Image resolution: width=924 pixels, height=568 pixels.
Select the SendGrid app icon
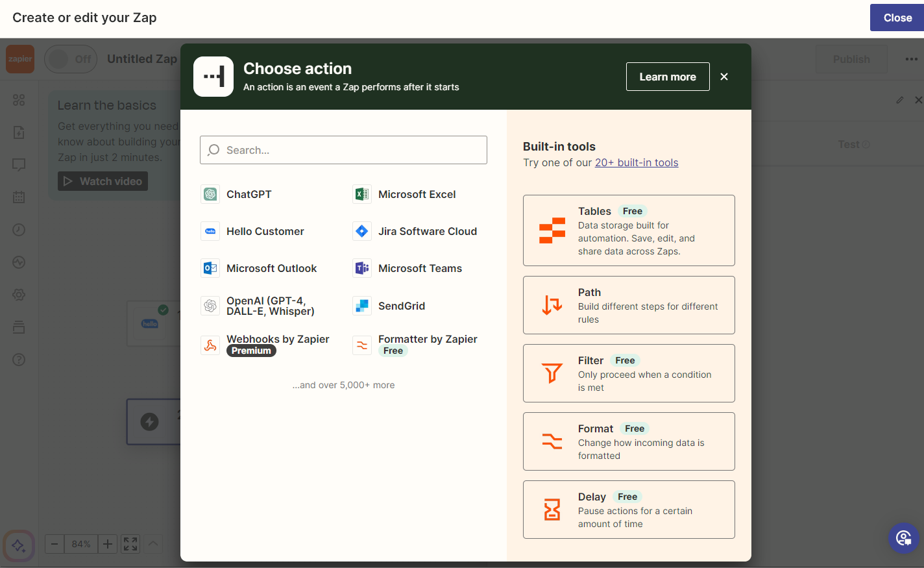[362, 306]
